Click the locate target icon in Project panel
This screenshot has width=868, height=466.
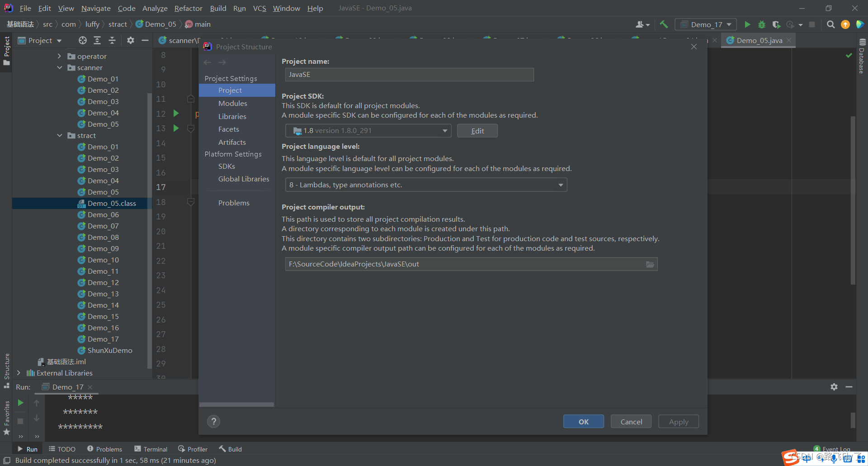click(83, 40)
